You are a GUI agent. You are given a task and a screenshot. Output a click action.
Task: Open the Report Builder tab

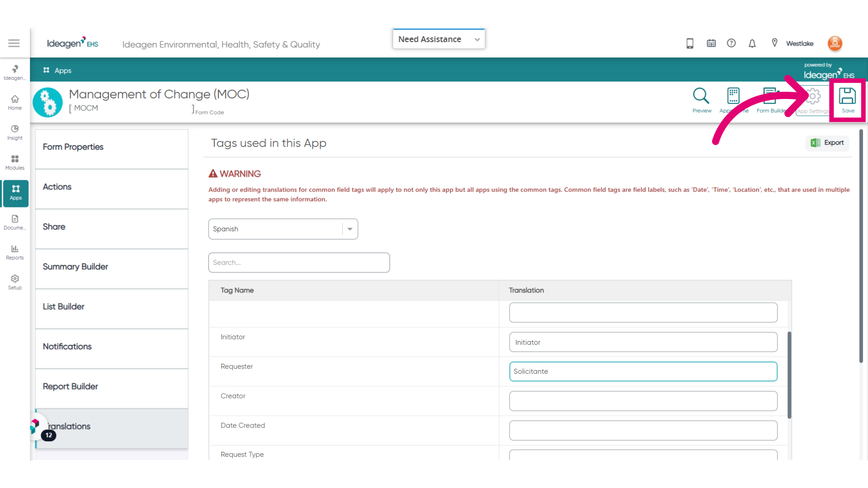pyautogui.click(x=112, y=389)
